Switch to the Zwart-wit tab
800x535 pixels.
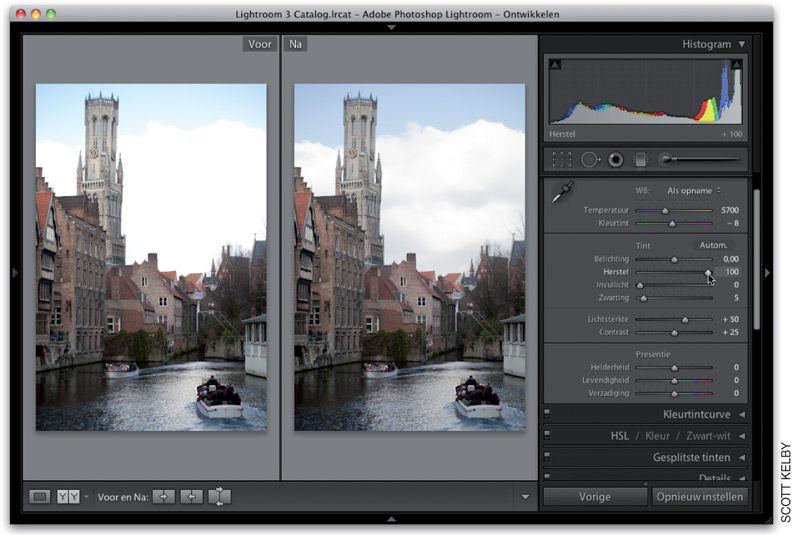coord(708,436)
